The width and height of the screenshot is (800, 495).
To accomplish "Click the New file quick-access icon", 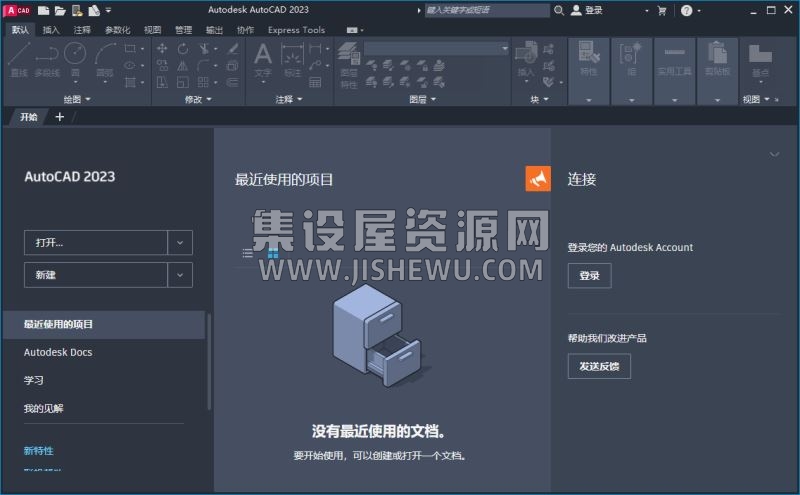I will coord(44,10).
